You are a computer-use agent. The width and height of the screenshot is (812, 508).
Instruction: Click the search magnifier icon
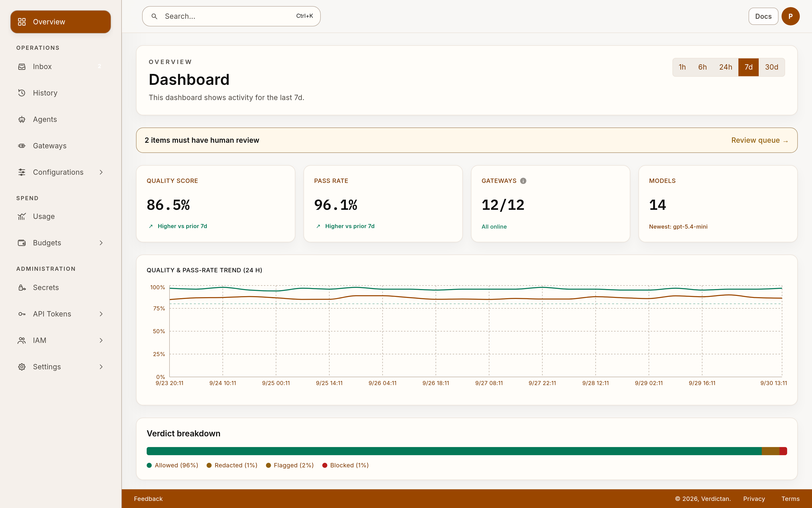pos(154,16)
